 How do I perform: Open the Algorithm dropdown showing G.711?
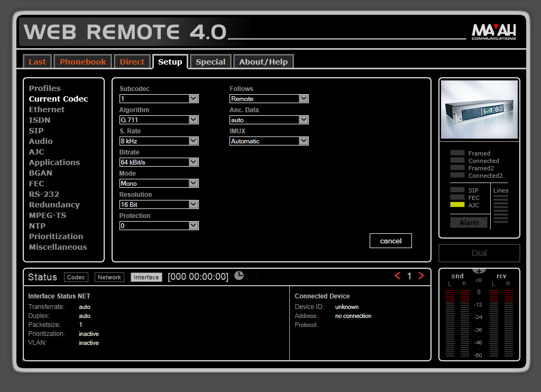click(159, 120)
